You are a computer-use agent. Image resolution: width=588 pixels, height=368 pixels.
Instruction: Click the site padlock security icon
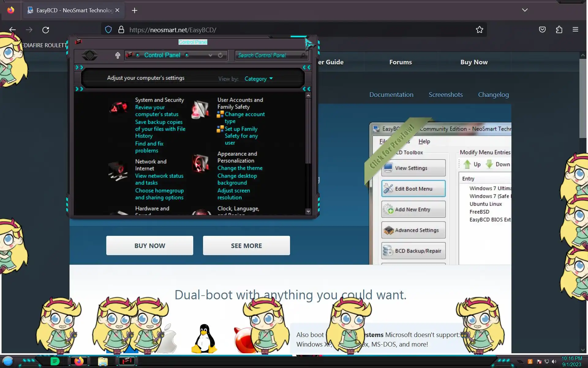(121, 30)
